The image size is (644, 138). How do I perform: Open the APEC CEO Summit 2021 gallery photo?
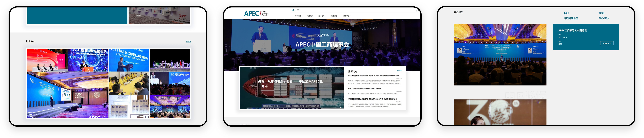(129, 60)
